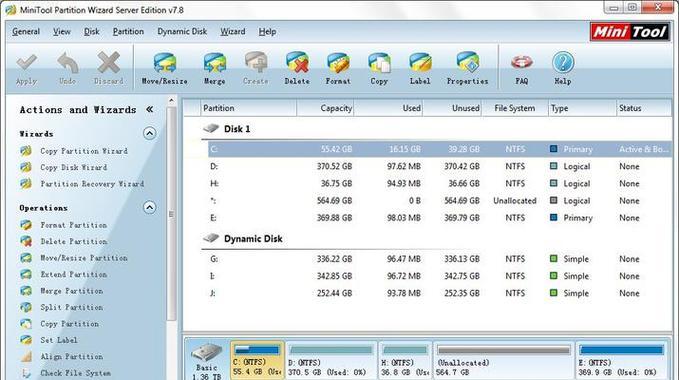The image size is (679, 380).
Task: Open the Wizard menu
Action: (233, 32)
